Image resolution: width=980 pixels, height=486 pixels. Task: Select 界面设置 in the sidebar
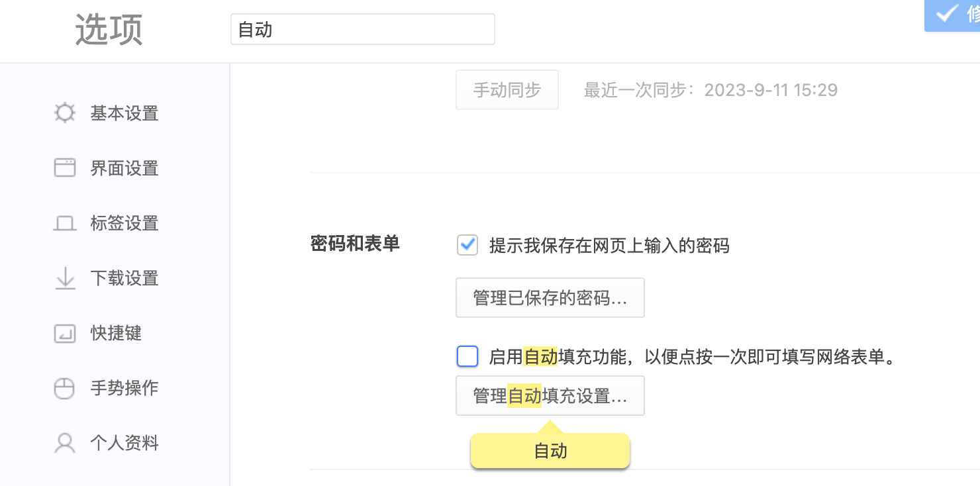click(124, 168)
